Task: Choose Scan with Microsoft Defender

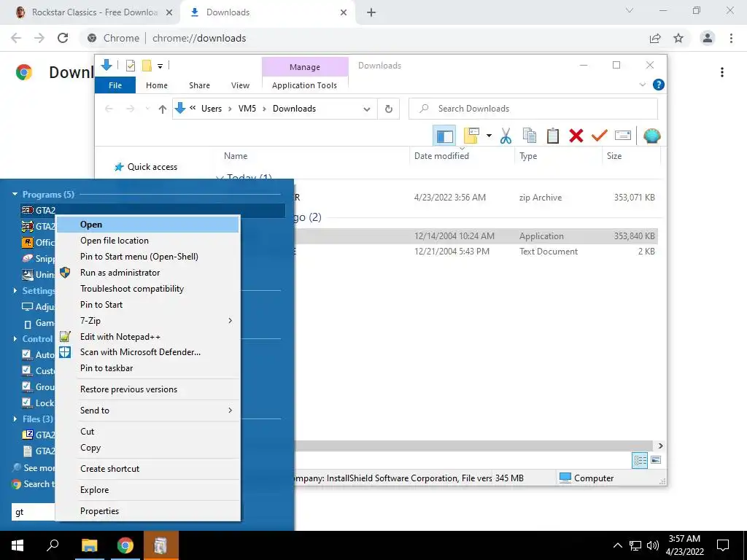Action: click(x=147, y=352)
